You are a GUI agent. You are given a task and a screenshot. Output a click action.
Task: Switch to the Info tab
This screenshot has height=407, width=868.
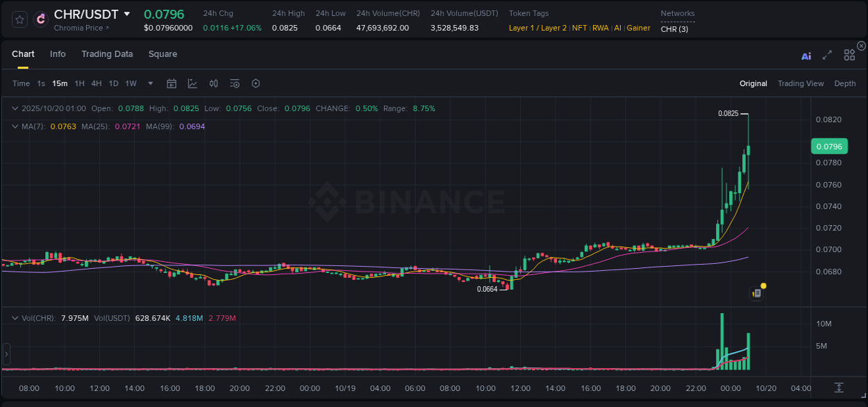(x=58, y=53)
